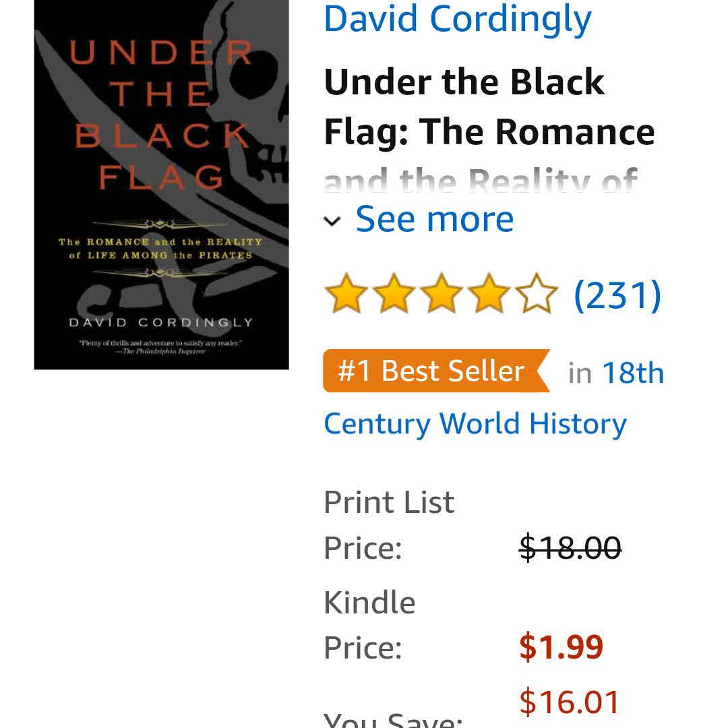Open author page for David Cordingly

[x=458, y=19]
